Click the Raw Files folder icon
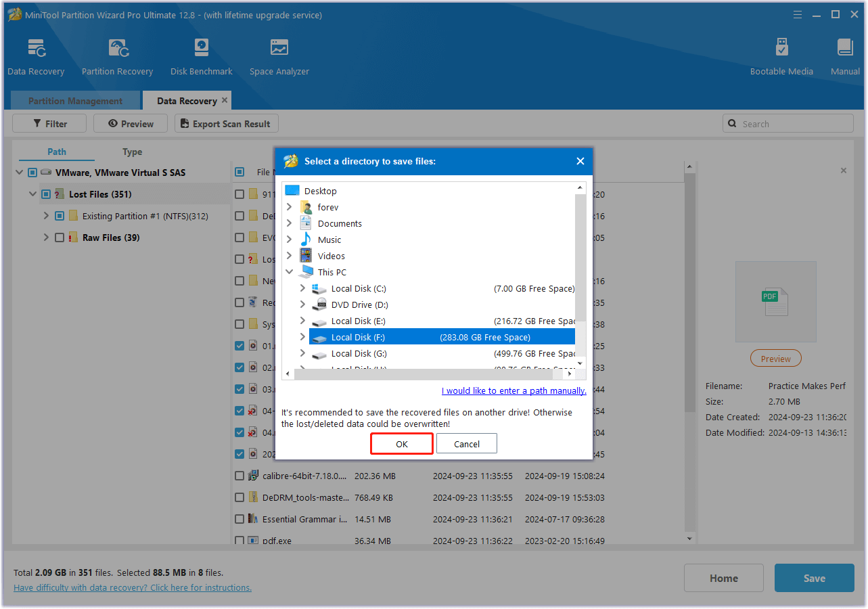868x609 pixels. [73, 238]
